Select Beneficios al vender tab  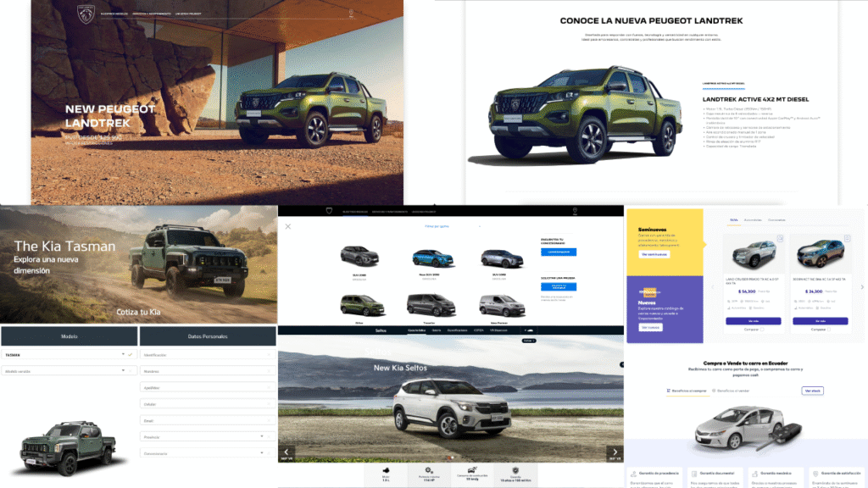731,391
